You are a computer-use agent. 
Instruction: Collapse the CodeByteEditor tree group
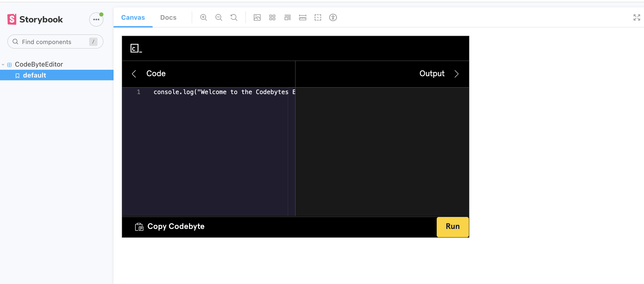coord(39,64)
